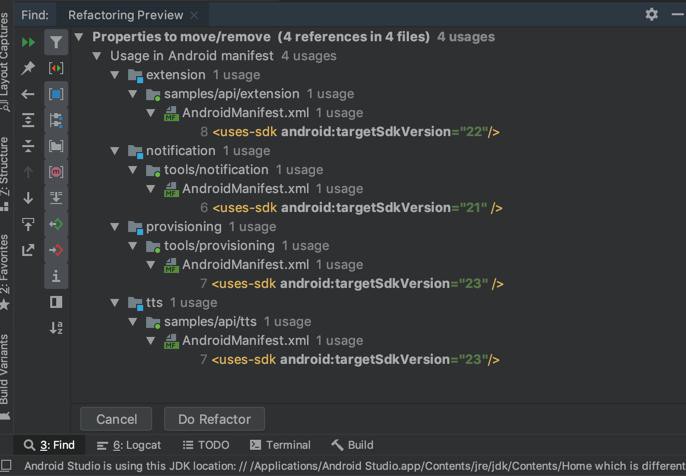Toggle the blue hierarchy flatten modules icon
The width and height of the screenshot is (686, 476).
point(56,120)
